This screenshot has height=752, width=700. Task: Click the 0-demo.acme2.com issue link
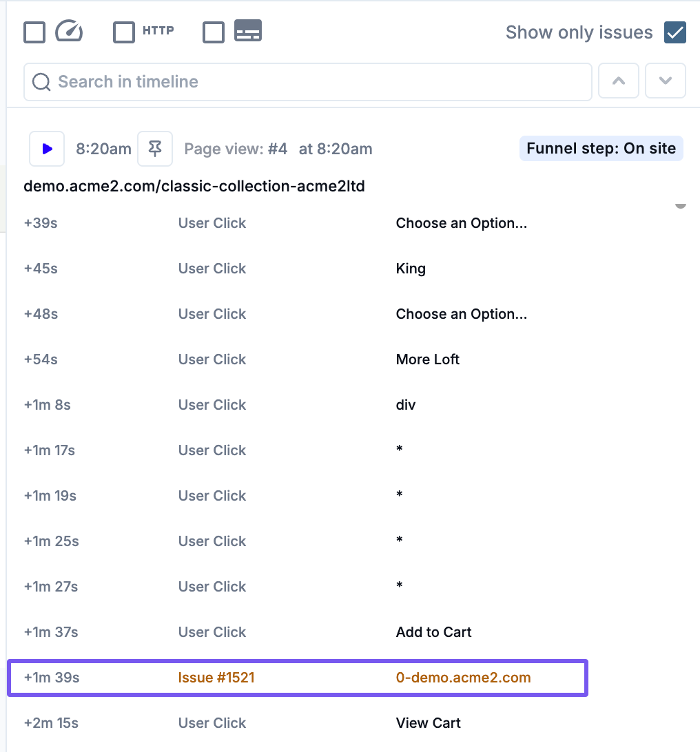tap(463, 678)
